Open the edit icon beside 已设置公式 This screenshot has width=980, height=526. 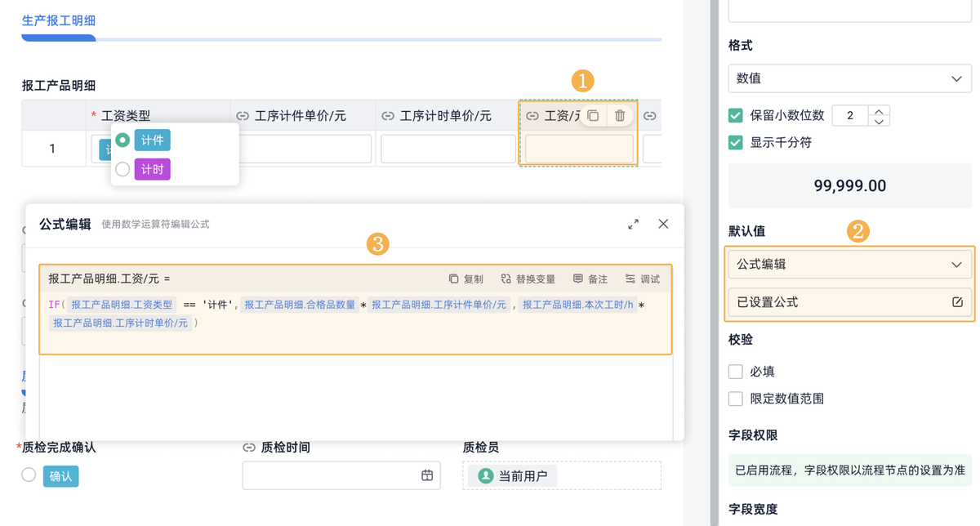point(957,302)
